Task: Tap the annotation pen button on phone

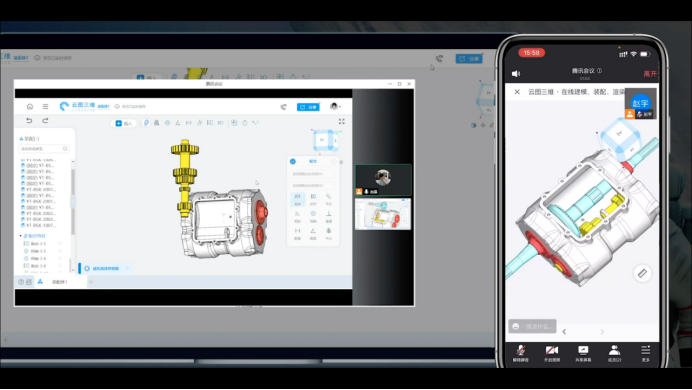Action: click(x=642, y=274)
